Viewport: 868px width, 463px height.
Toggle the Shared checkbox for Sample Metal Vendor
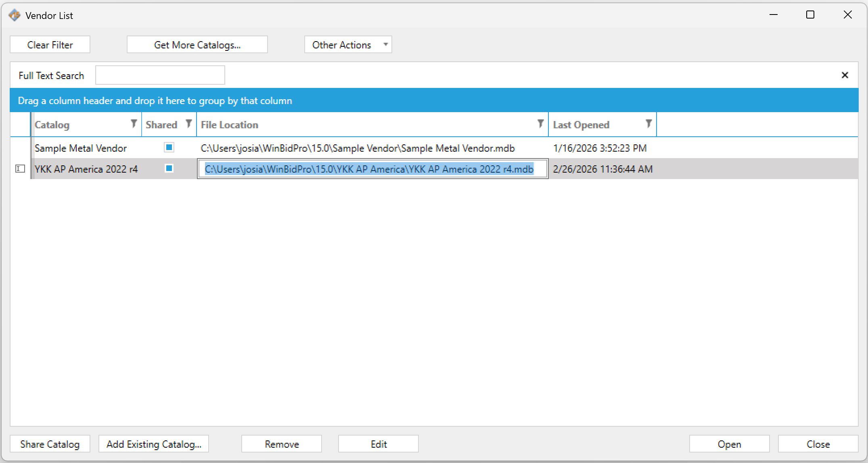tap(169, 148)
